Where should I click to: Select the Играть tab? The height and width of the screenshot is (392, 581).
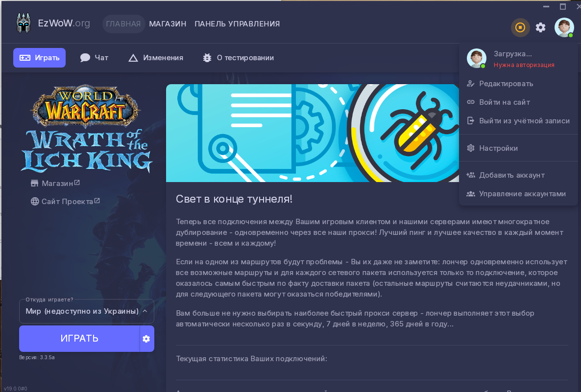pyautogui.click(x=39, y=58)
